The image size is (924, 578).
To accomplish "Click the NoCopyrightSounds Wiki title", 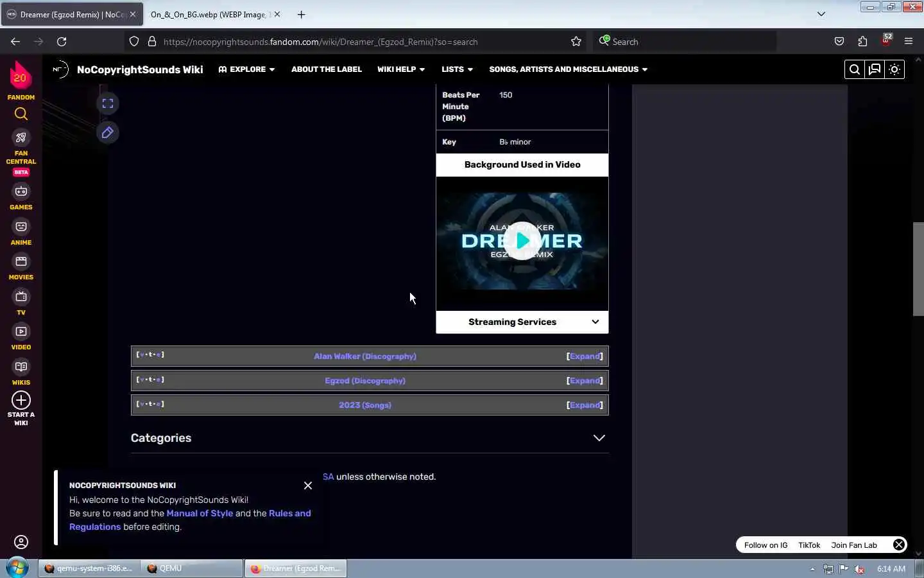I will (140, 69).
